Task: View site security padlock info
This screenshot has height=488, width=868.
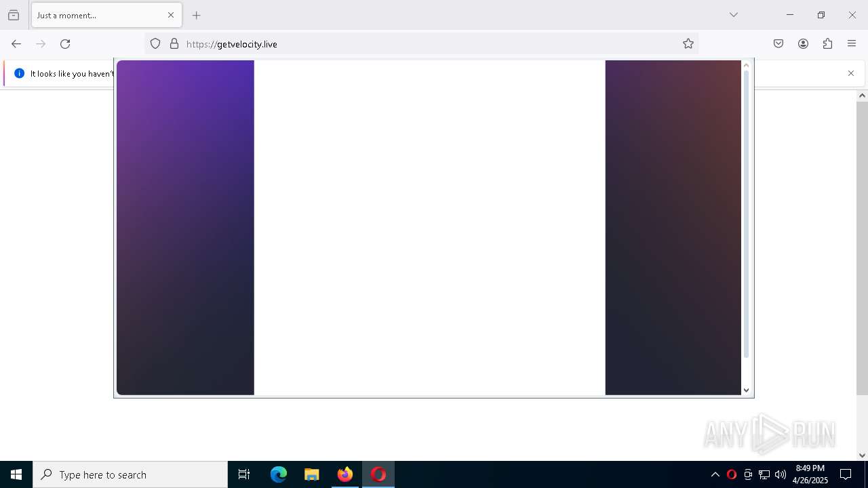Action: [174, 44]
